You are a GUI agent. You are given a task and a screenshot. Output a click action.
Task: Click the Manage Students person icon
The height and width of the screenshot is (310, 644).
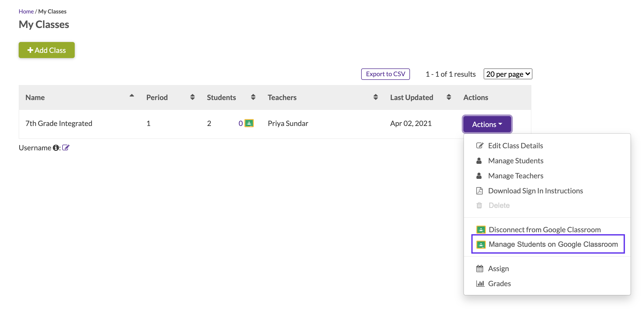[x=480, y=160]
